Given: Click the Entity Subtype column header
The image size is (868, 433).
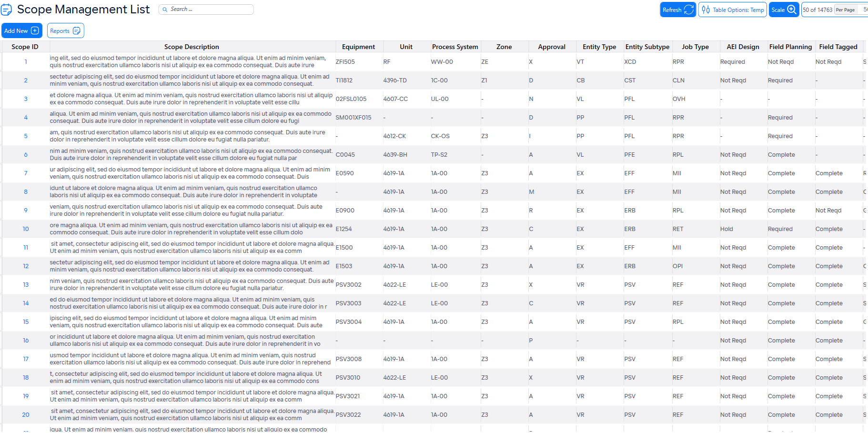Looking at the screenshot, I should (x=647, y=47).
